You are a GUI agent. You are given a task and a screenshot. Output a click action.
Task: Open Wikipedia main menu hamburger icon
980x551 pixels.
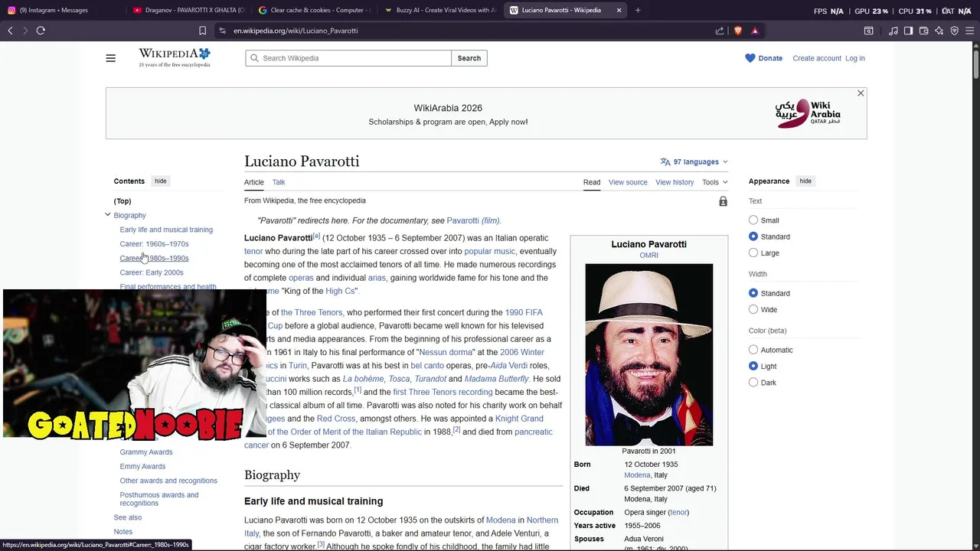click(x=111, y=58)
